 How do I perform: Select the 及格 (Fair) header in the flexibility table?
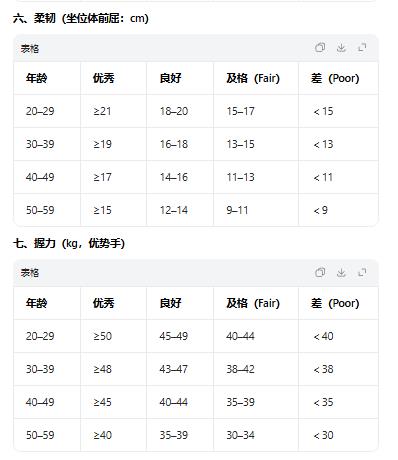pyautogui.click(x=253, y=78)
